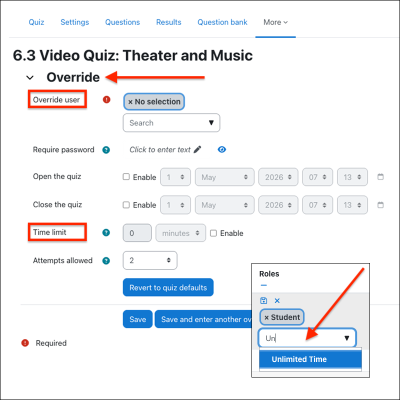
Task: Click the Time limit help icon
Action: pos(106,233)
